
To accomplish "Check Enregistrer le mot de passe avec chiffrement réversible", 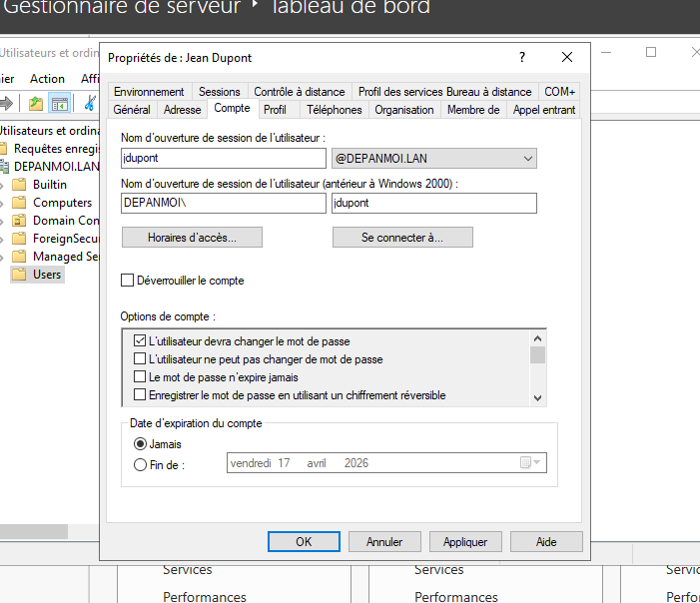I will 140,394.
